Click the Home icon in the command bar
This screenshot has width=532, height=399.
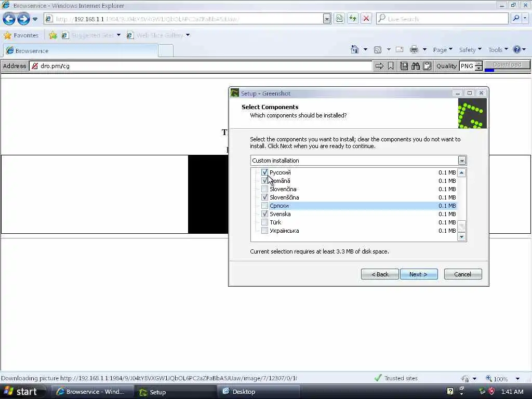click(x=354, y=49)
